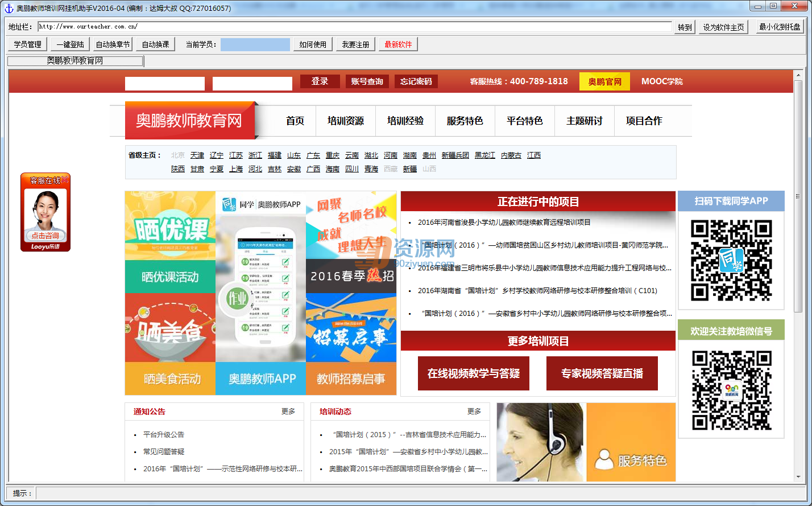This screenshot has width=812, height=506.
Task: Select 天津 province link
Action: click(197, 155)
